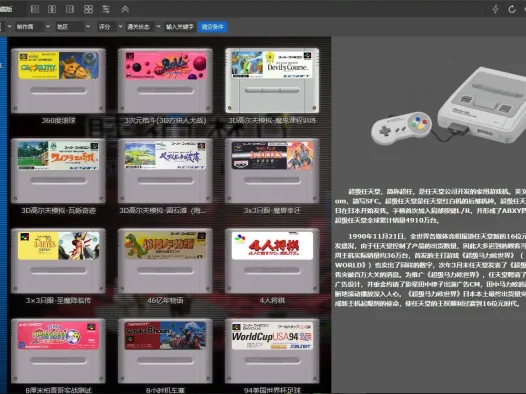Click the 360度滚球 title text
The image size is (526, 394).
tap(58, 120)
